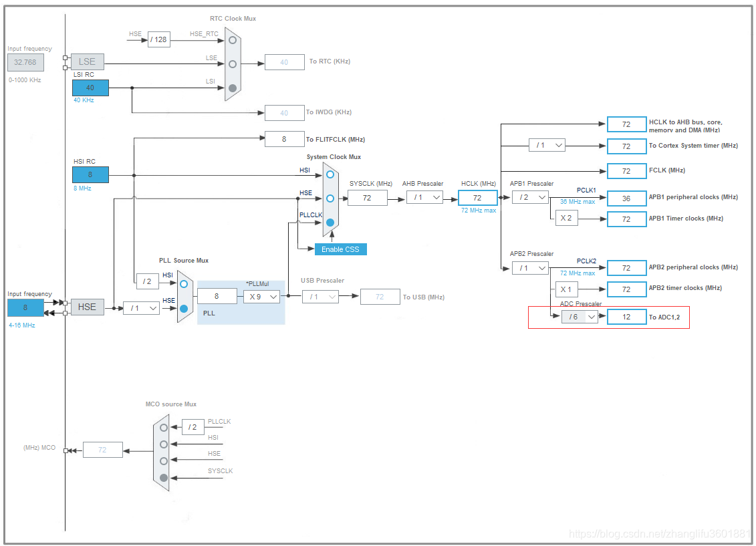Click the RTC Clock Mux label

[x=233, y=18]
